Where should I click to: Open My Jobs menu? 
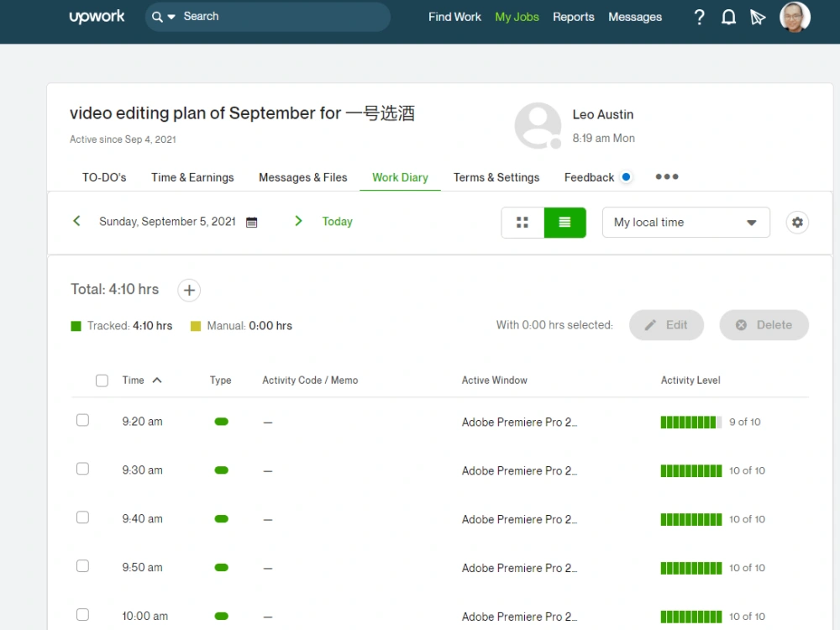(517, 17)
